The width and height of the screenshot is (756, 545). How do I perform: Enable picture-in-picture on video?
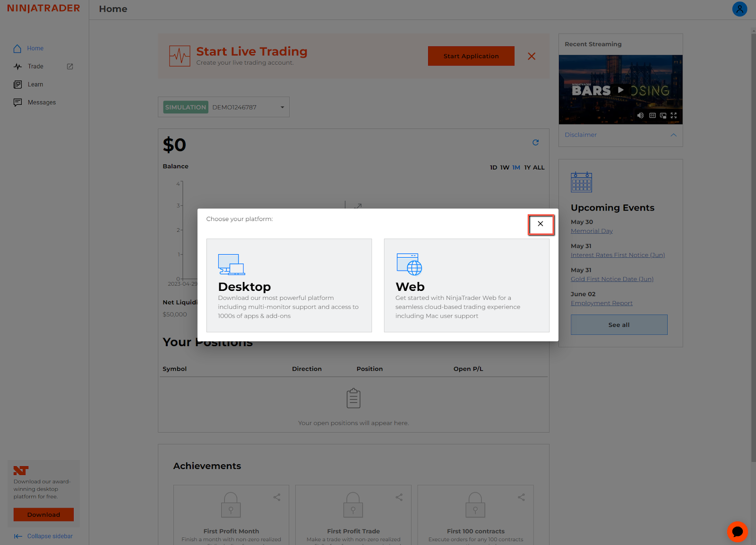coord(663,115)
